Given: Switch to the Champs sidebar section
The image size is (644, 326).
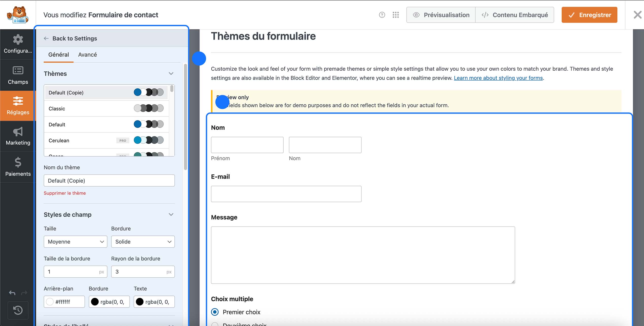Looking at the screenshot, I should click(17, 75).
